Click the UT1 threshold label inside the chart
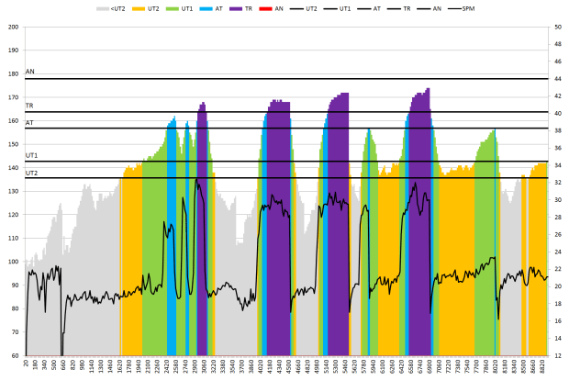 point(31,156)
